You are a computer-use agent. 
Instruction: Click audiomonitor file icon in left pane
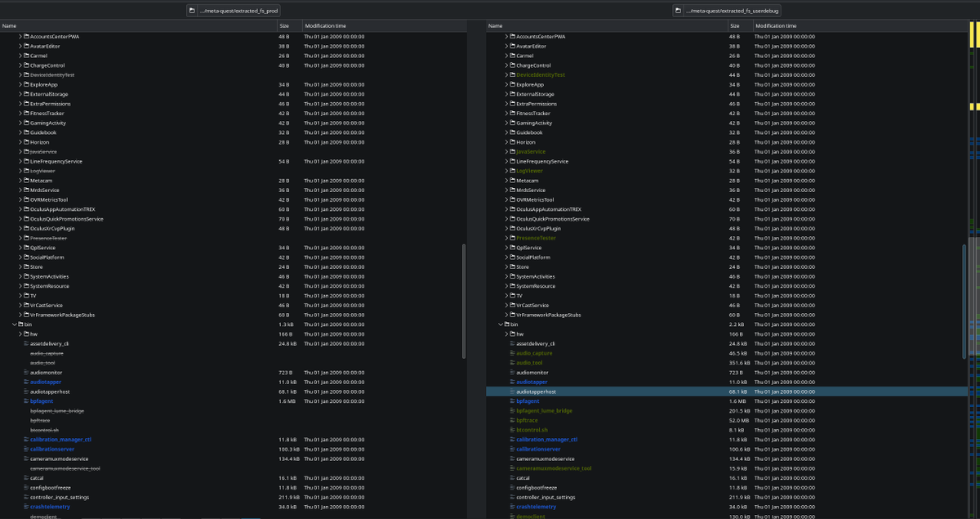(x=26, y=373)
